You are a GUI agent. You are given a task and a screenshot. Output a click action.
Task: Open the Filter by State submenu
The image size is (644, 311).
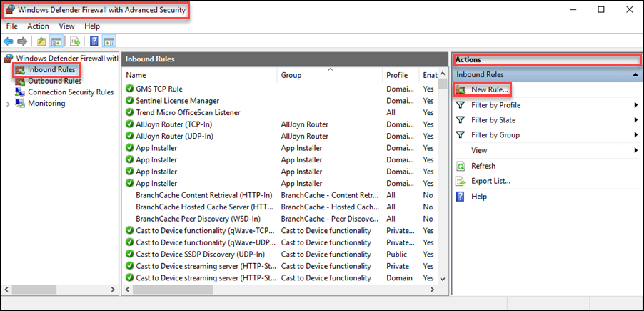click(493, 120)
